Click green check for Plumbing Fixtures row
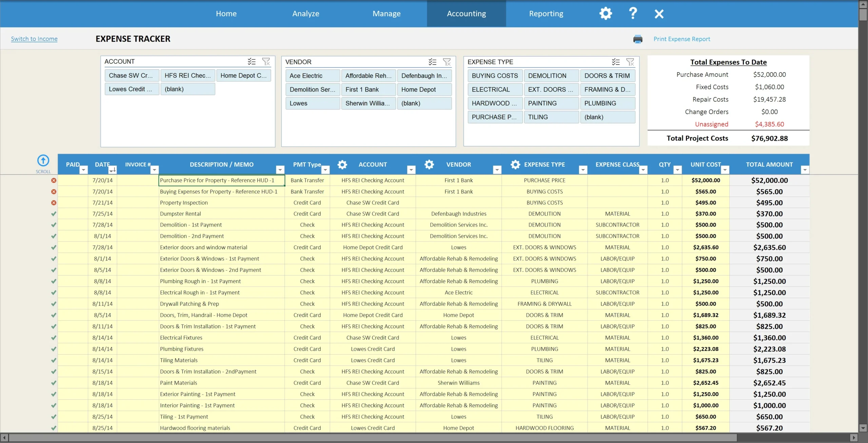 54,349
